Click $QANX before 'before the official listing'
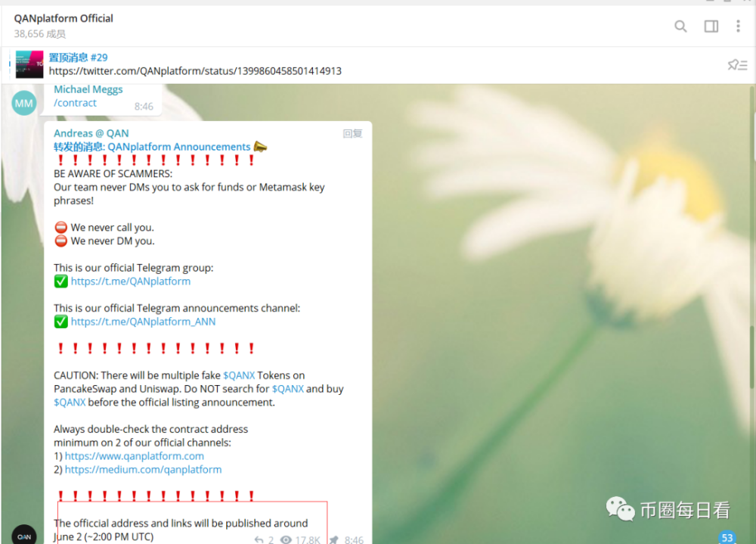 pos(70,403)
